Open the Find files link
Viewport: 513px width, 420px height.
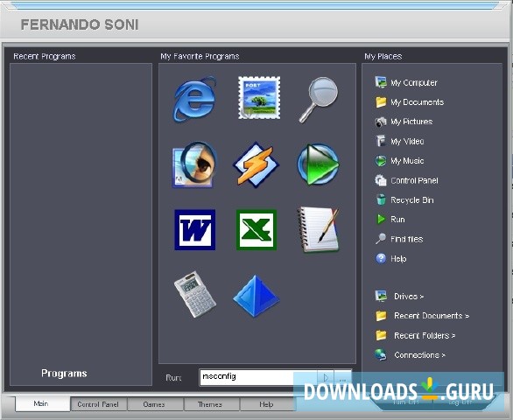tap(407, 239)
